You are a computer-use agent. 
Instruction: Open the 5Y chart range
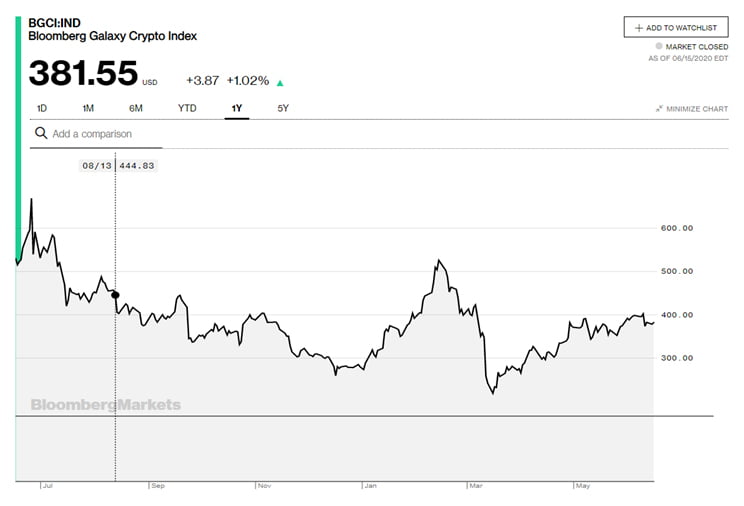283,109
